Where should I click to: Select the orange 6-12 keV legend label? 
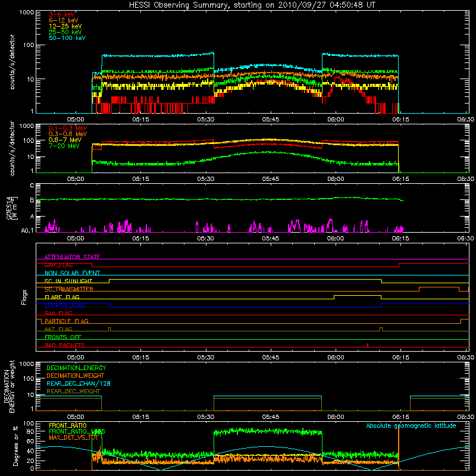64,20
